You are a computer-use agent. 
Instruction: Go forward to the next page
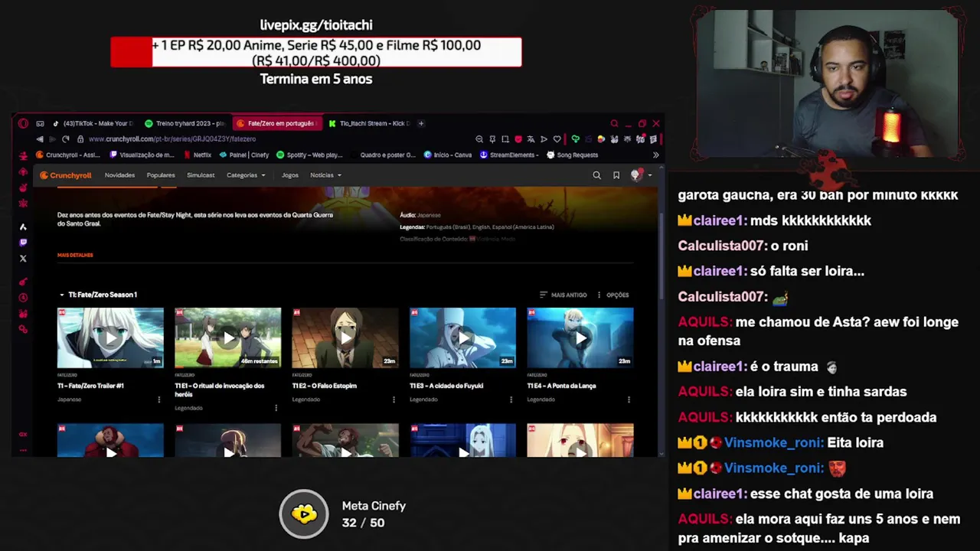[x=52, y=139]
